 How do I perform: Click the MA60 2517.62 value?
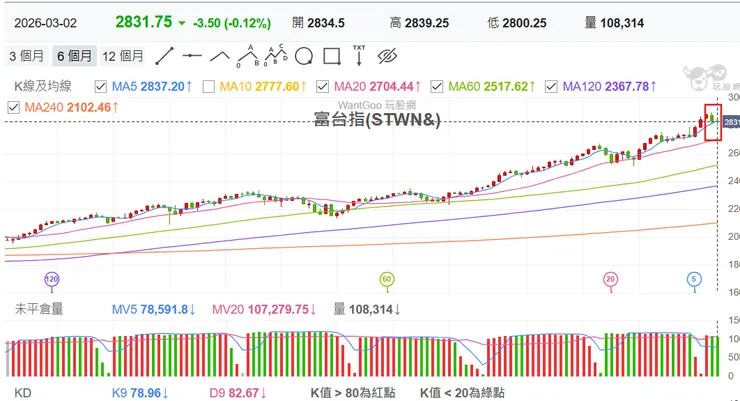click(492, 86)
